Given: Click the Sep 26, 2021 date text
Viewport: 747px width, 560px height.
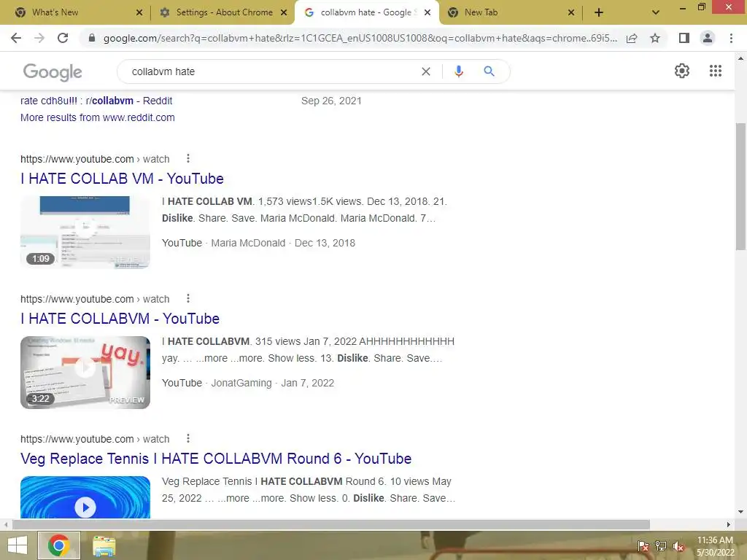Looking at the screenshot, I should click(x=331, y=101).
